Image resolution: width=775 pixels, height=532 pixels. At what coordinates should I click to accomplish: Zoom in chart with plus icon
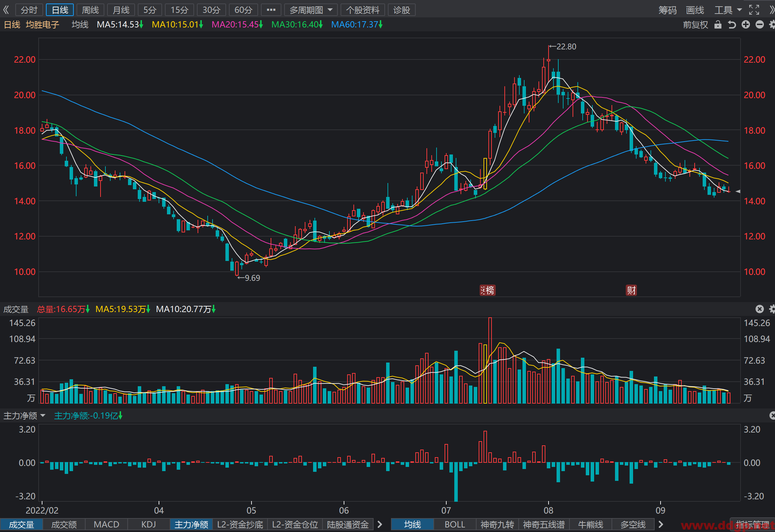click(x=746, y=24)
